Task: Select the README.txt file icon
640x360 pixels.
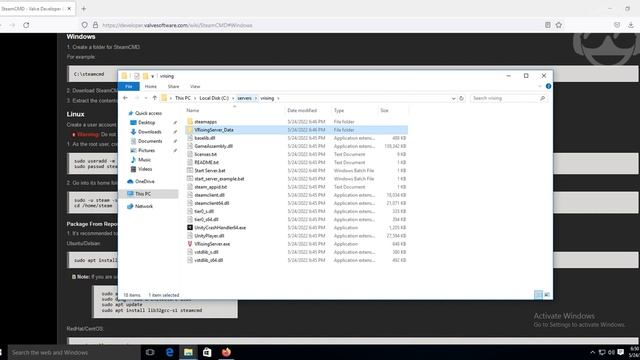Action: tap(190, 162)
